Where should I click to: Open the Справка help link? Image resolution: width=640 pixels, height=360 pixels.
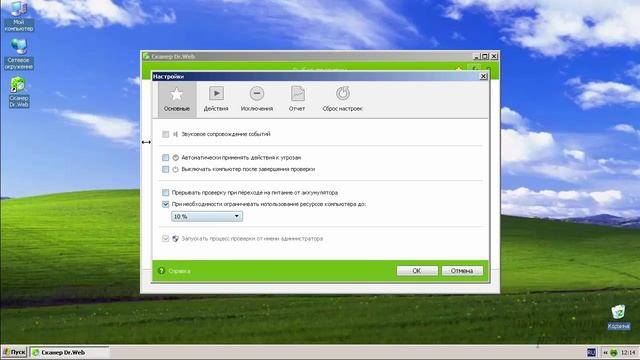(x=179, y=271)
